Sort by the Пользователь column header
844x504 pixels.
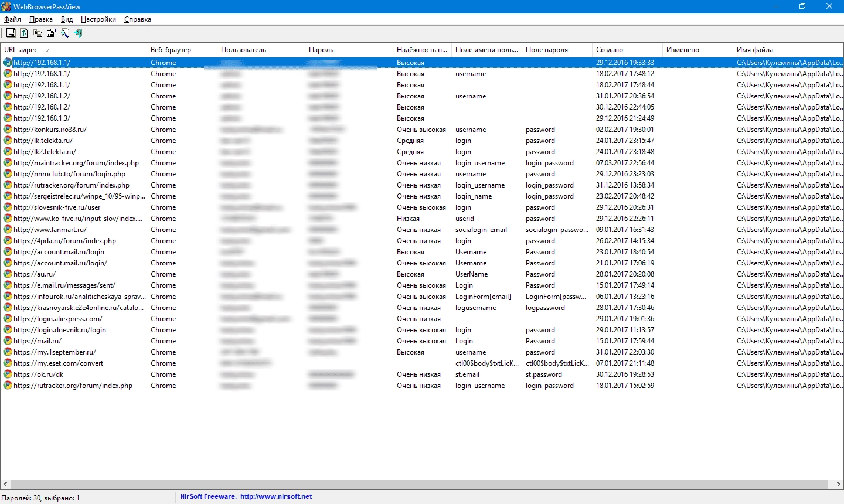[261, 50]
